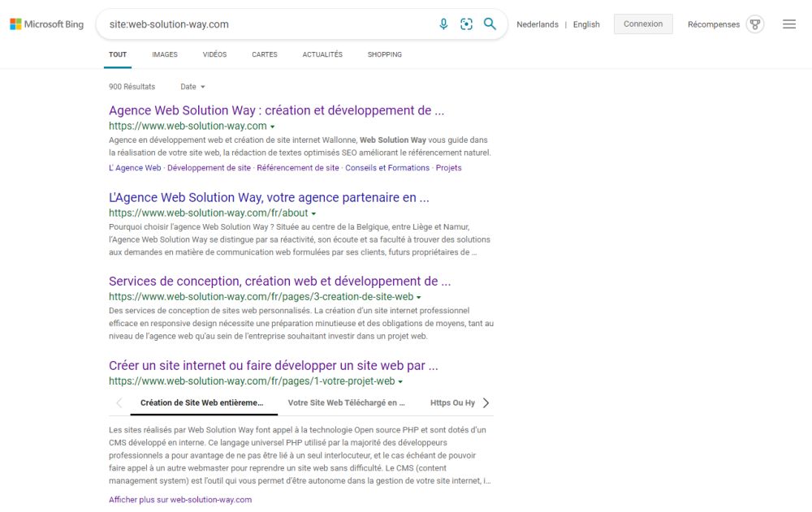Open the hamburger menu
812x512 pixels.
[789, 24]
